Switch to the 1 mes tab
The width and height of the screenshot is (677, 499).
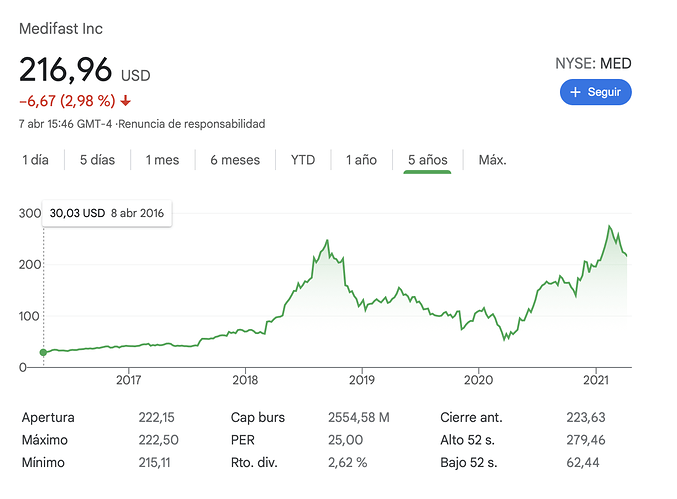pyautogui.click(x=162, y=160)
